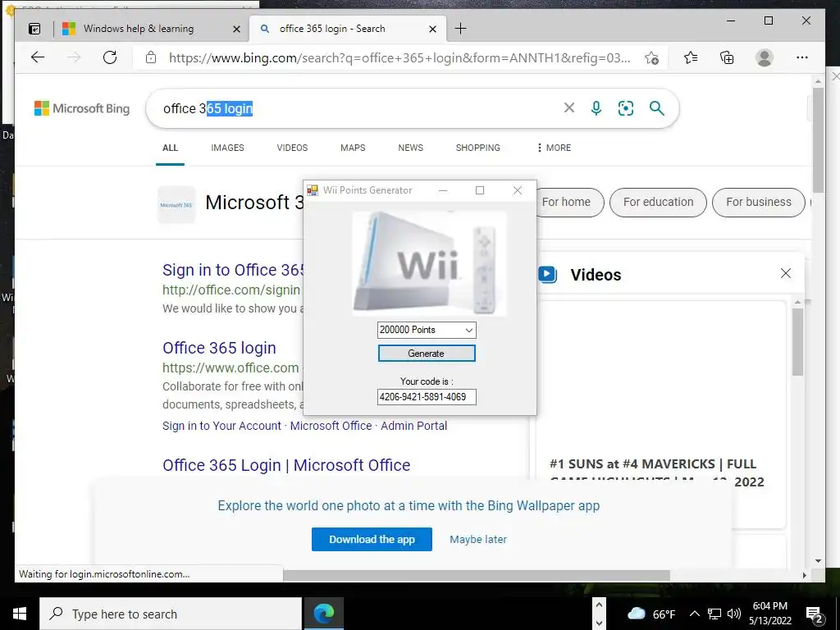Viewport: 840px width, 630px height.
Task: View site information lock icon
Action: click(x=151, y=57)
